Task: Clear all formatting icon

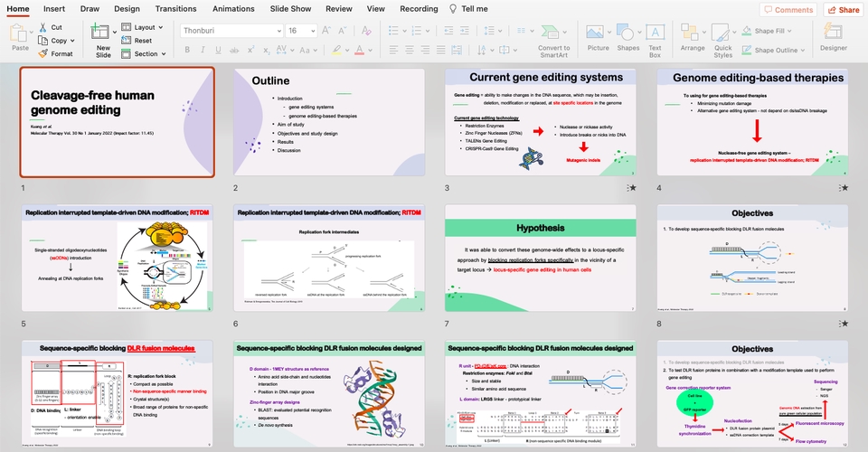Action: pos(366,31)
